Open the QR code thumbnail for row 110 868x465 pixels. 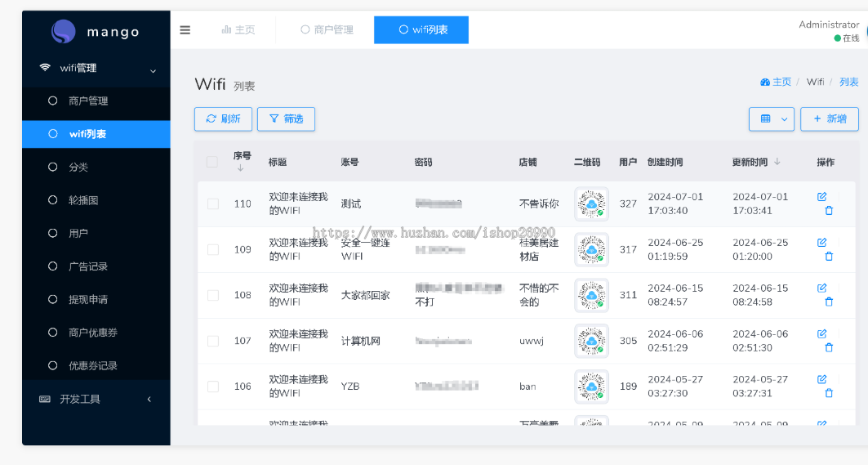point(591,204)
